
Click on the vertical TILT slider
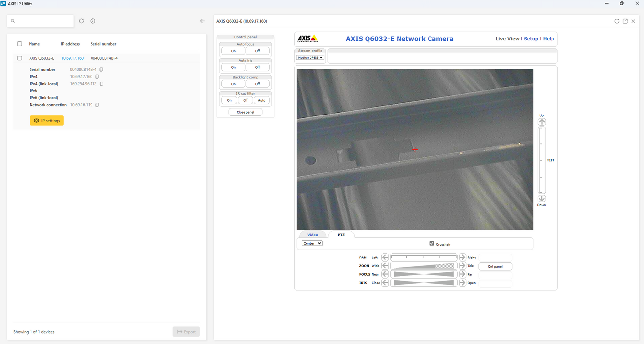click(542, 160)
